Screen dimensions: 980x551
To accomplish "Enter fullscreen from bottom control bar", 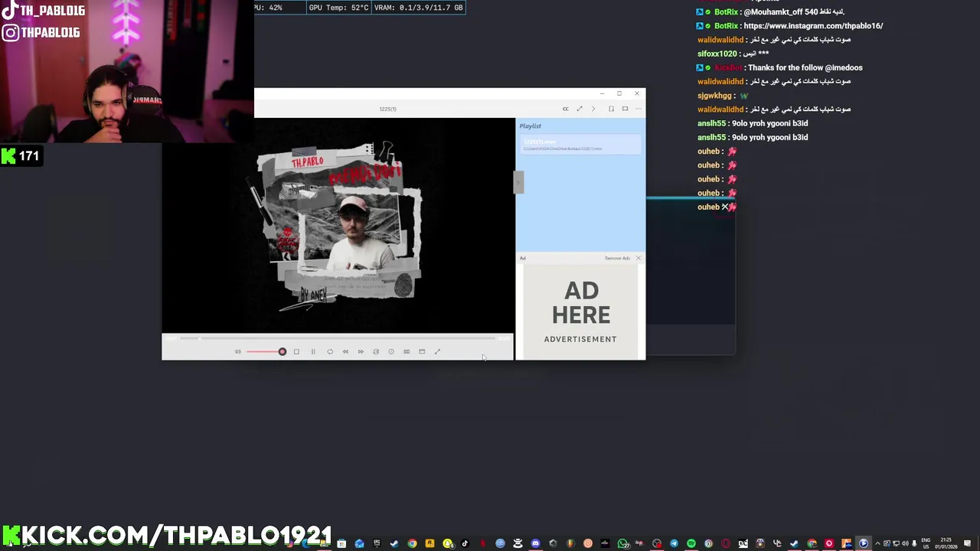I will pos(437,352).
